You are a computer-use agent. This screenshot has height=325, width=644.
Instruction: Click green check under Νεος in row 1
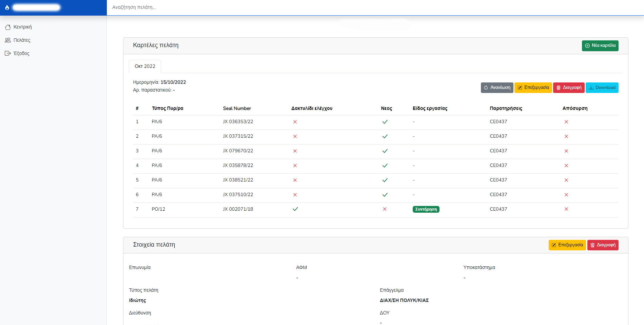coord(385,122)
